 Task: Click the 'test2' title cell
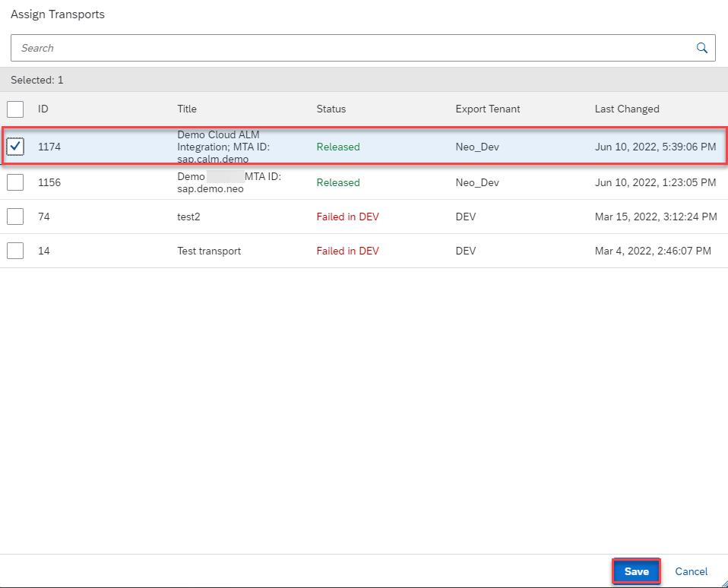point(188,217)
